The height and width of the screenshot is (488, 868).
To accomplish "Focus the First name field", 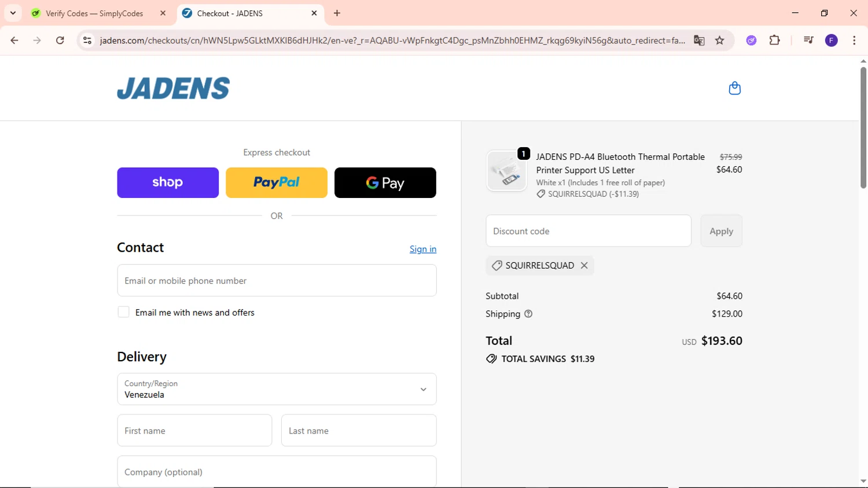I will 194,431.
